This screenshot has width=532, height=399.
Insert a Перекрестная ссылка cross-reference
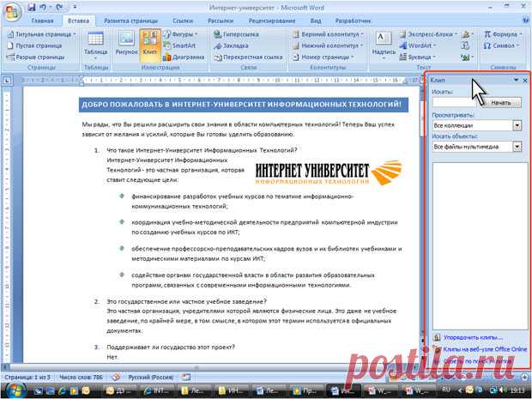[248, 57]
